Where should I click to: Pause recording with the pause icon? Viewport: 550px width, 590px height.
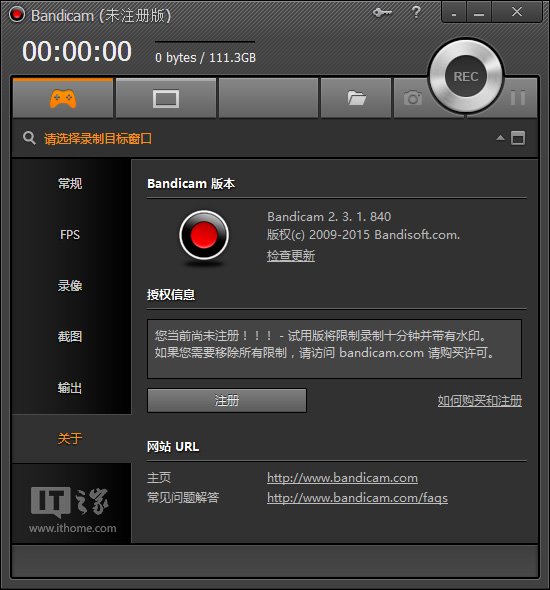coord(518,98)
